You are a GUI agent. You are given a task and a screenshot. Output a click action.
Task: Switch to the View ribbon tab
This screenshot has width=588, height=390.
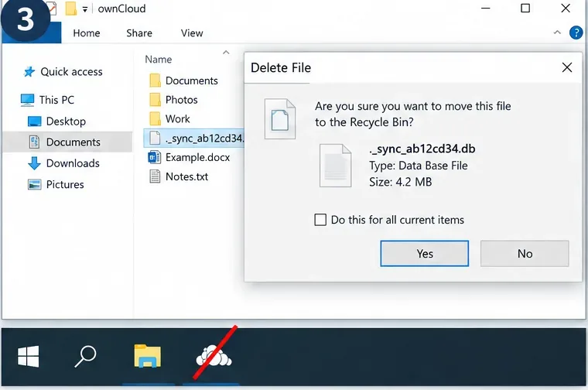tap(192, 33)
